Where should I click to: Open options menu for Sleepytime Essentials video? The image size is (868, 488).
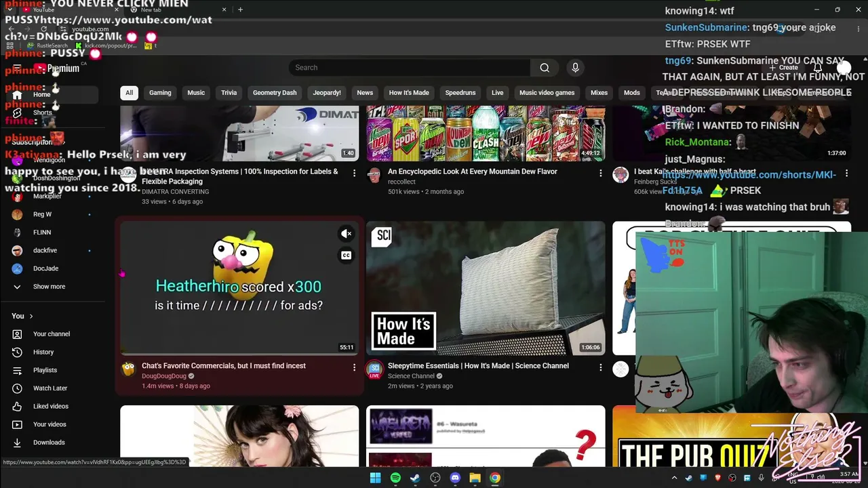coord(600,367)
